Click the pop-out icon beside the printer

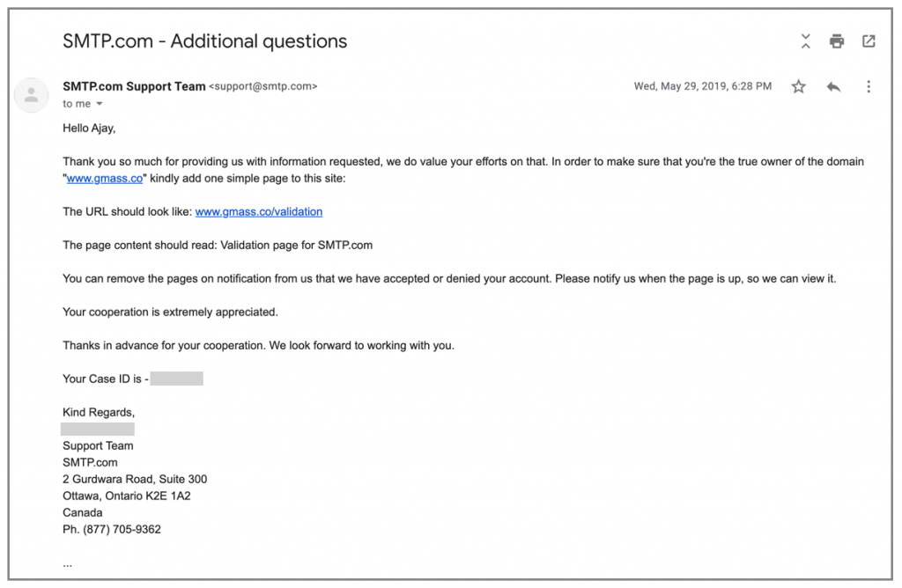coord(869,40)
